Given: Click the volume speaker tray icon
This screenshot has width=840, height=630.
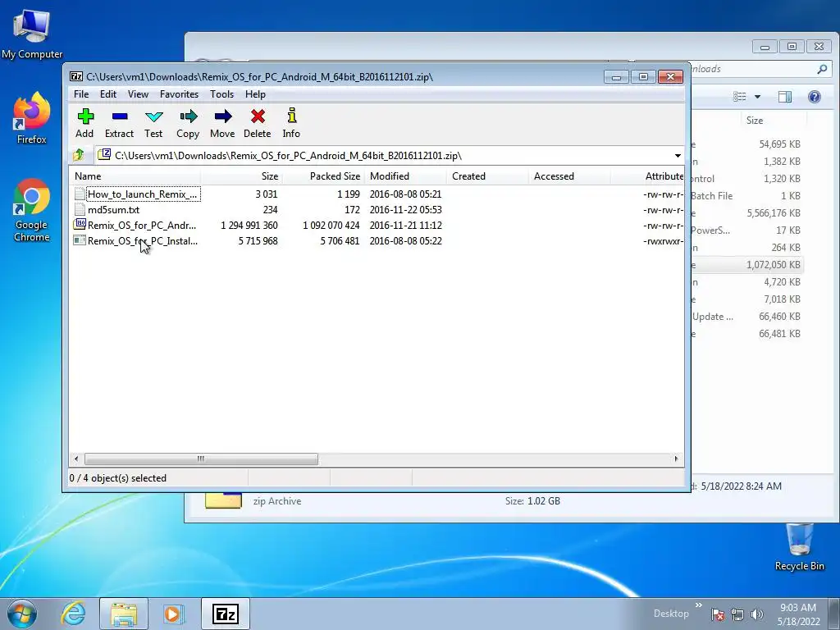Looking at the screenshot, I should 757,614.
